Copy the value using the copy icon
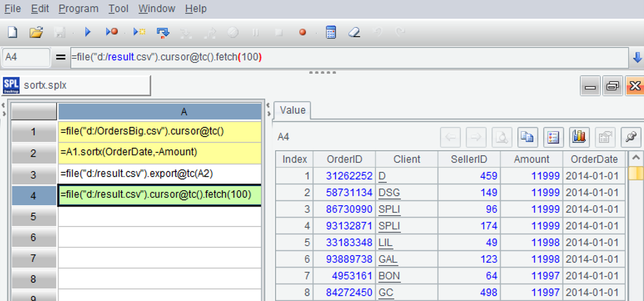644x301 pixels. click(x=528, y=137)
